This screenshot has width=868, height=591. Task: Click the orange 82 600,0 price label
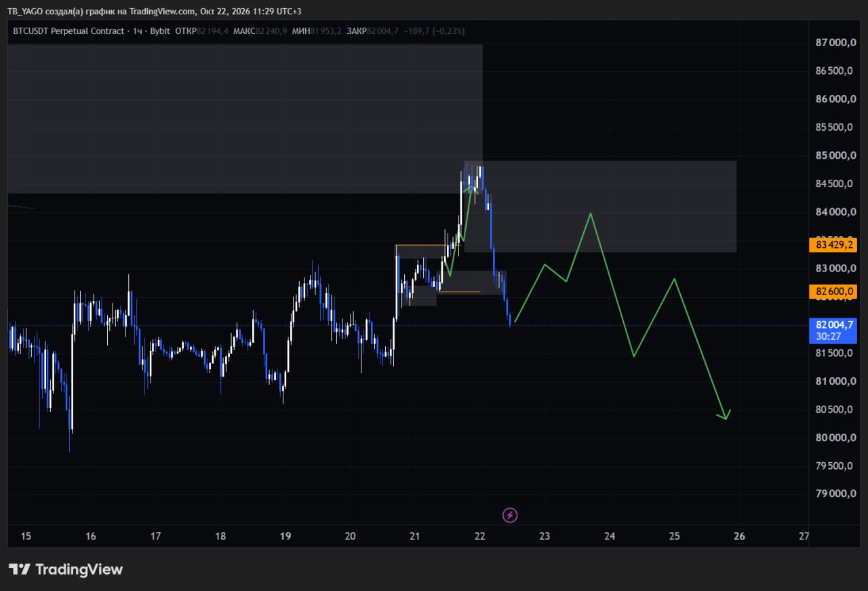tap(833, 292)
